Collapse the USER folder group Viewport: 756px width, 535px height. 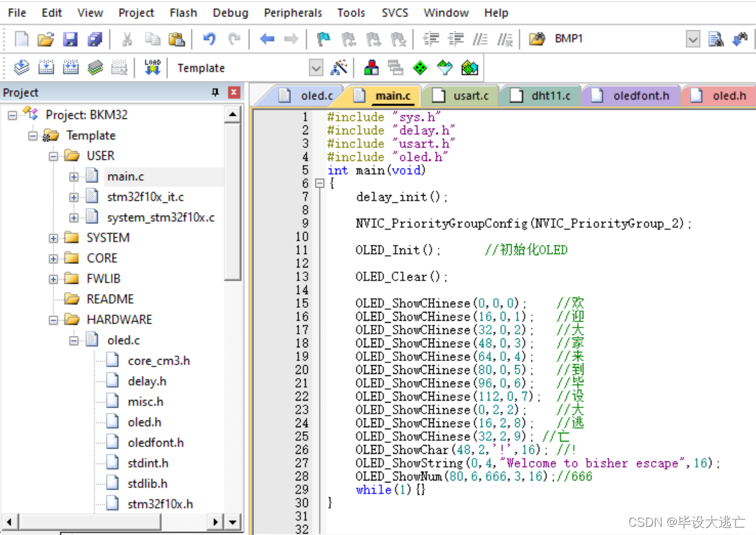(x=53, y=156)
